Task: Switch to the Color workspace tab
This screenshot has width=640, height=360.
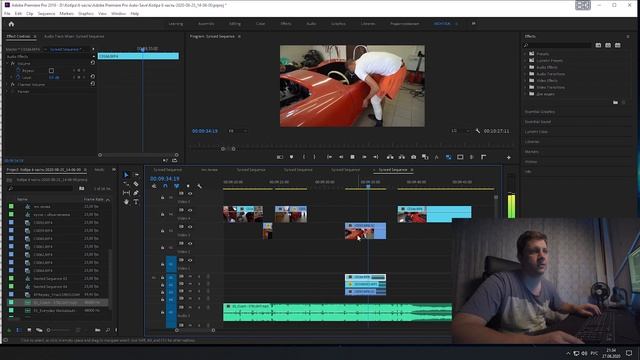Action: tap(260, 24)
